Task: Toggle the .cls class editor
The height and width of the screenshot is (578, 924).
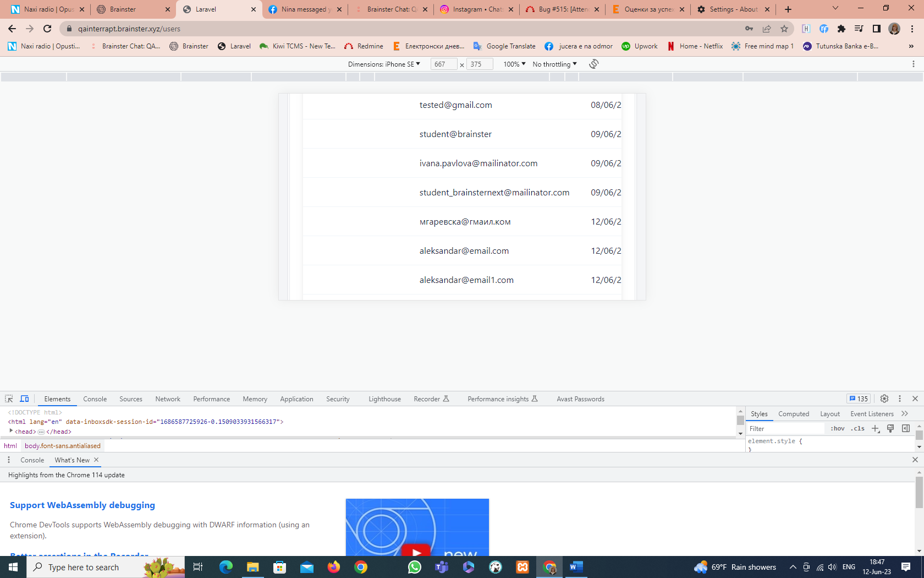Action: (857, 429)
